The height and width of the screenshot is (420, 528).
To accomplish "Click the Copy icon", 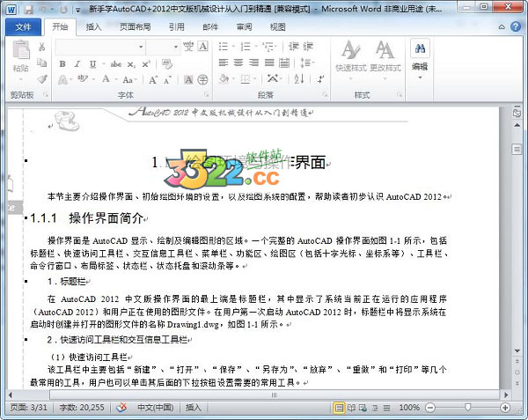I will click(41, 63).
